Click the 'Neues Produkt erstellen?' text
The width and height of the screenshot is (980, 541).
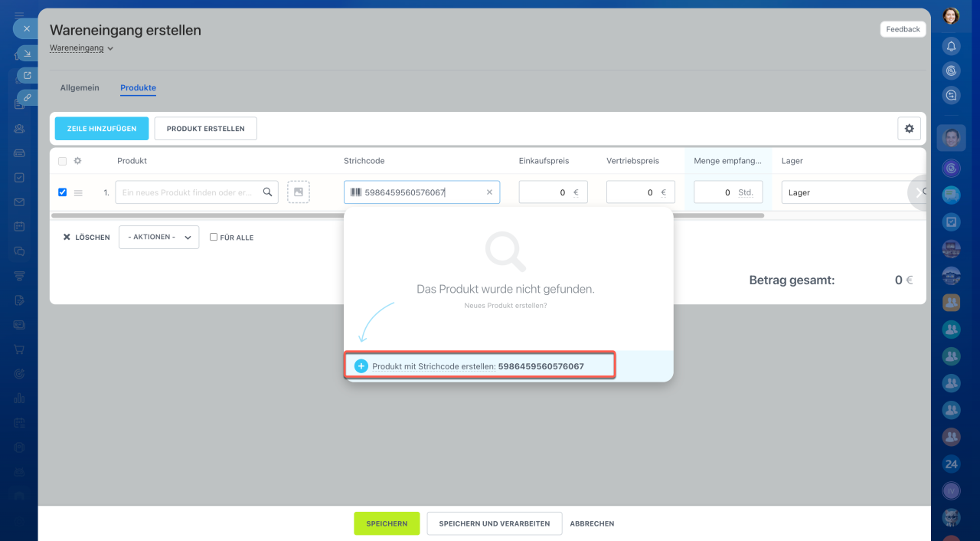point(505,306)
